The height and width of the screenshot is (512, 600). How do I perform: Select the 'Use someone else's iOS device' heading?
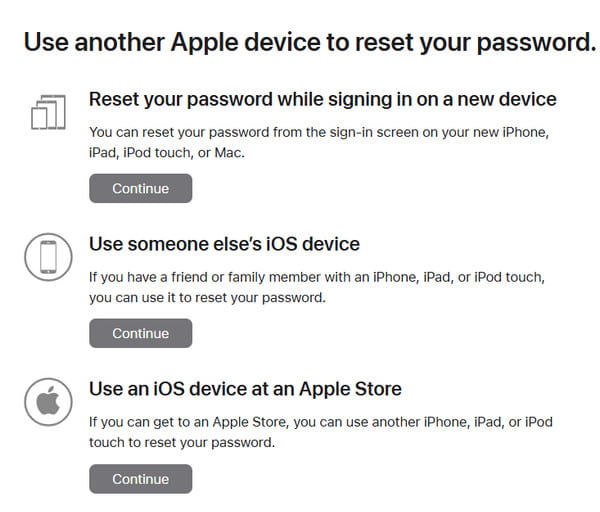(x=224, y=244)
